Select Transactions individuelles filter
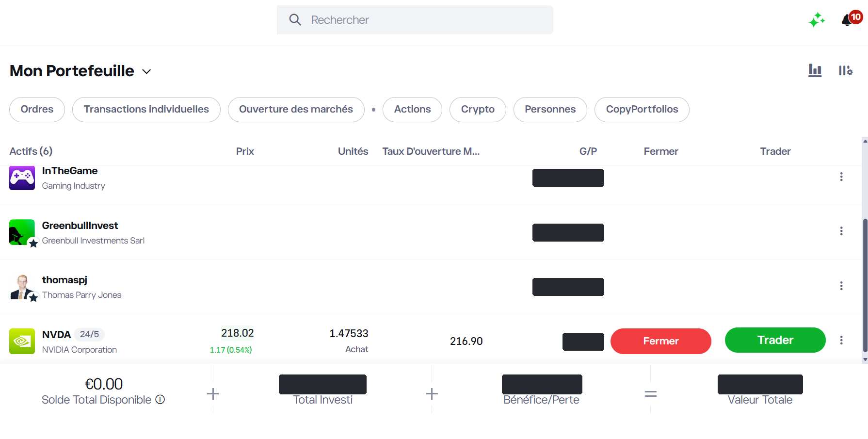 pos(146,110)
